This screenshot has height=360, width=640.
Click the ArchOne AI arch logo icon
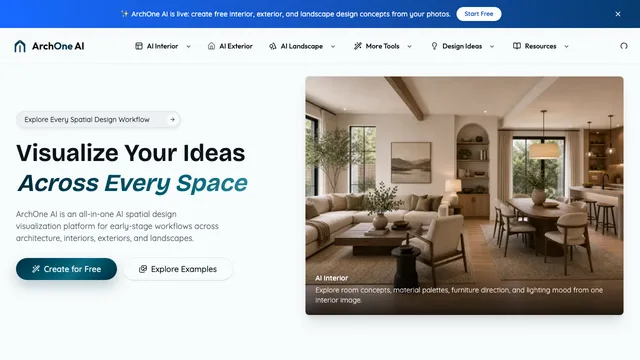20,46
